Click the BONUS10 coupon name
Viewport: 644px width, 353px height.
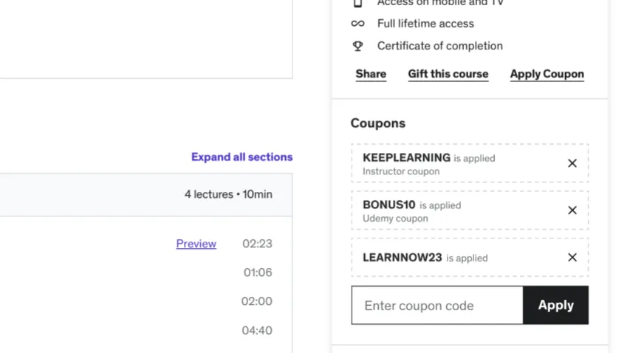[x=389, y=205]
